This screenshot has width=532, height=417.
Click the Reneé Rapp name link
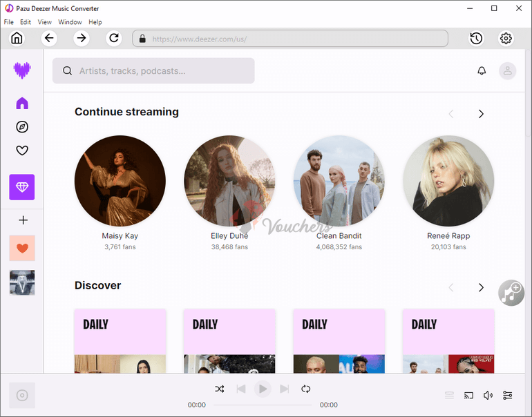click(x=448, y=236)
